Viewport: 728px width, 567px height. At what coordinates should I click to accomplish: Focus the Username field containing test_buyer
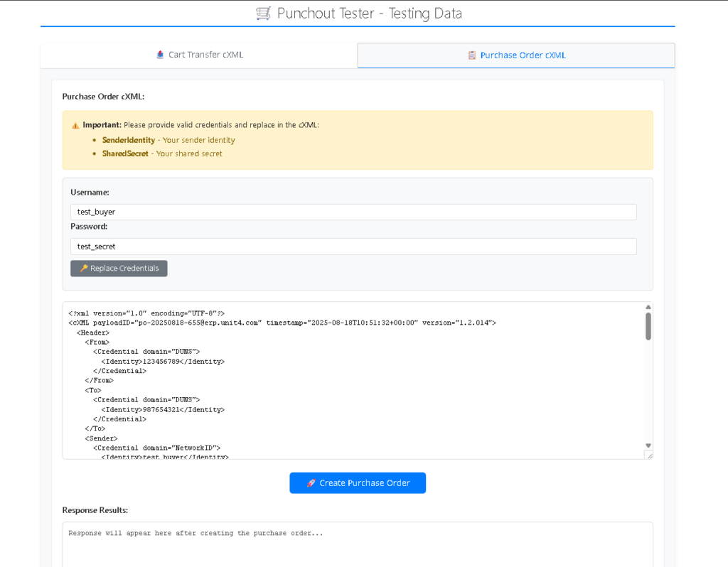point(353,212)
